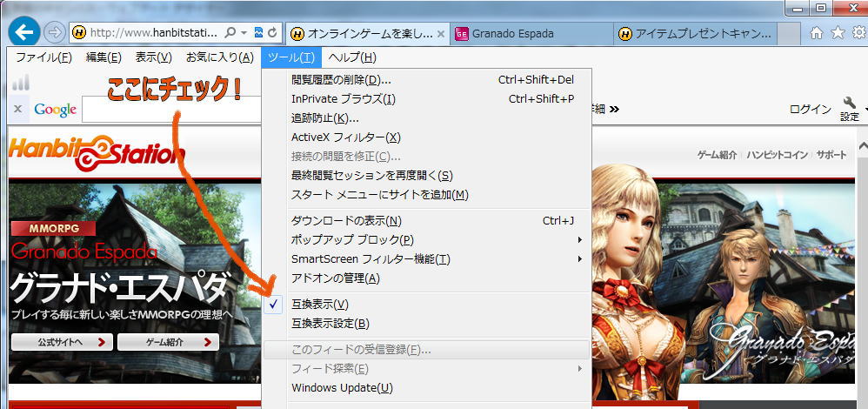The width and height of the screenshot is (868, 409).
Task: Click the Google toolbar search field
Action: tap(171, 109)
